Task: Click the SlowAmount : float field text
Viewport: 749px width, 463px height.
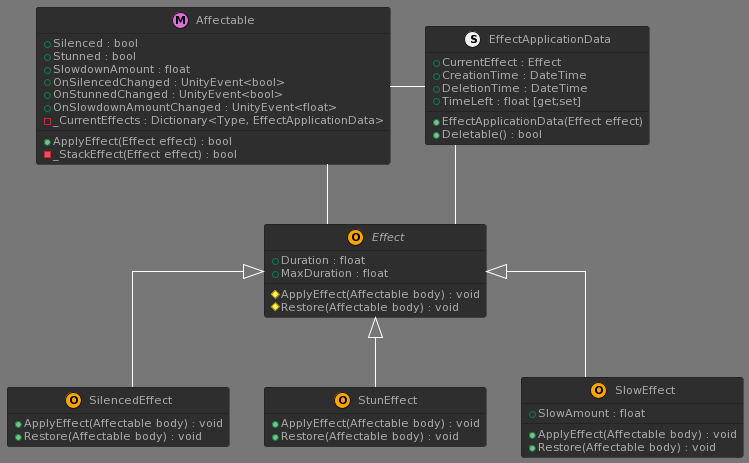Action: coord(591,413)
